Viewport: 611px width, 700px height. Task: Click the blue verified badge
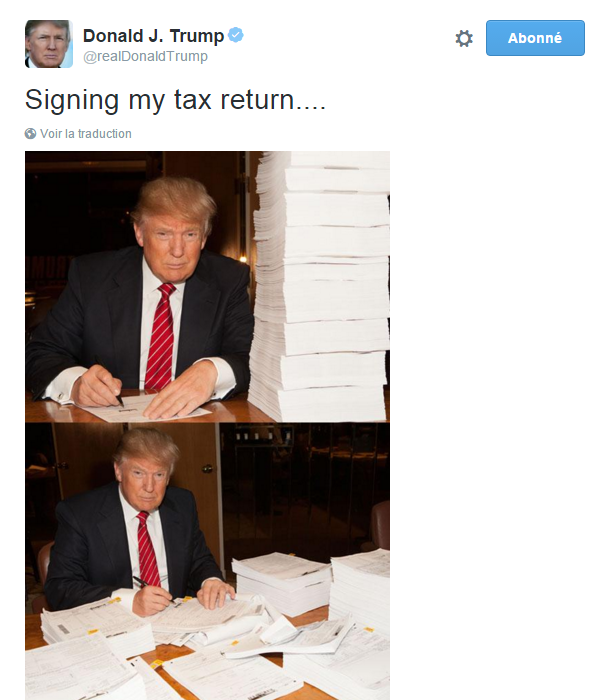click(x=236, y=35)
